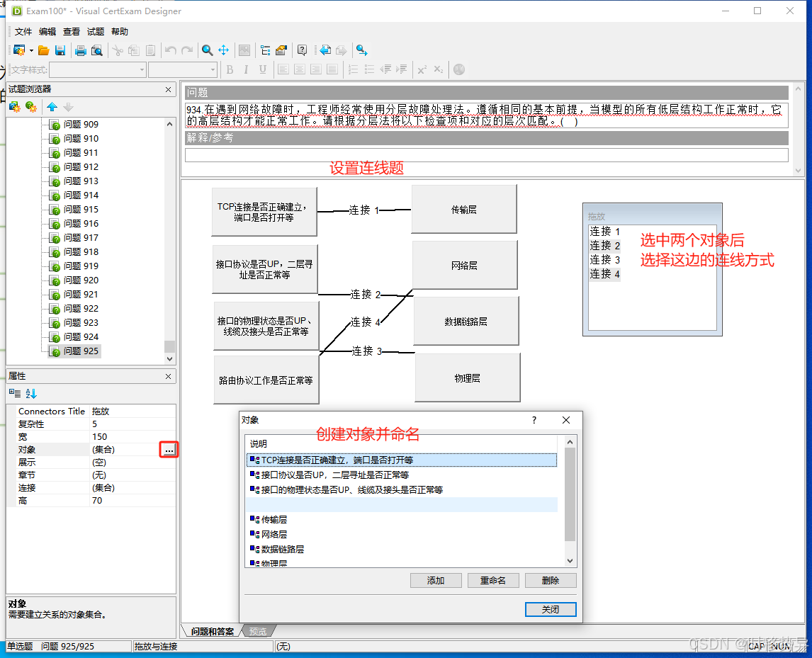The width and height of the screenshot is (812, 658).
Task: Click the 关闭 button in 对象 dialog
Action: [x=551, y=609]
